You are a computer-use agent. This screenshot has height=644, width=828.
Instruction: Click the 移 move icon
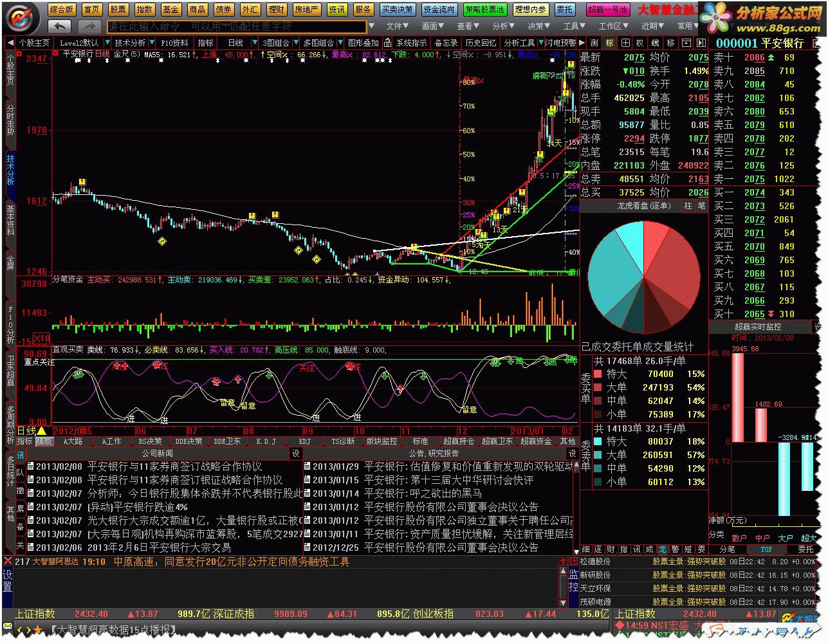click(x=670, y=43)
